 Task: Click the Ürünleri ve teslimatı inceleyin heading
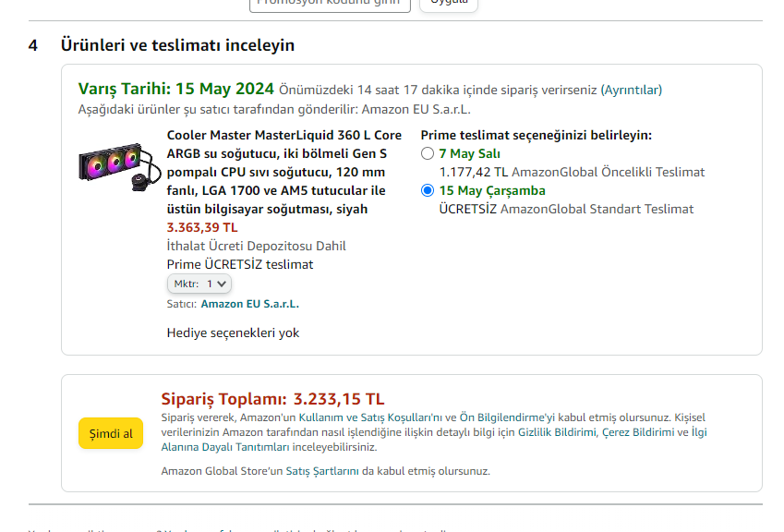pyautogui.click(x=177, y=45)
